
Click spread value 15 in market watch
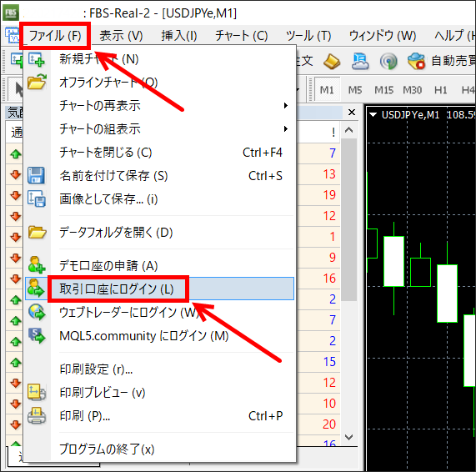[x=329, y=362]
